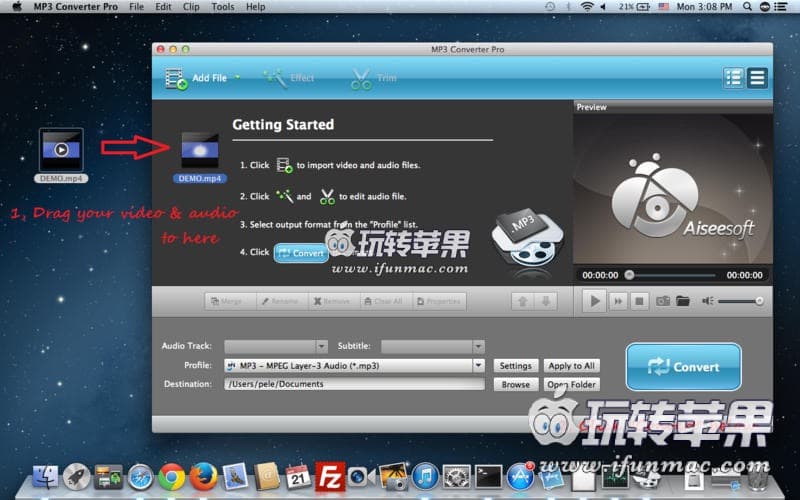Open the Effect tool with magic wand
The height and width of the screenshot is (500, 800).
[x=288, y=78]
